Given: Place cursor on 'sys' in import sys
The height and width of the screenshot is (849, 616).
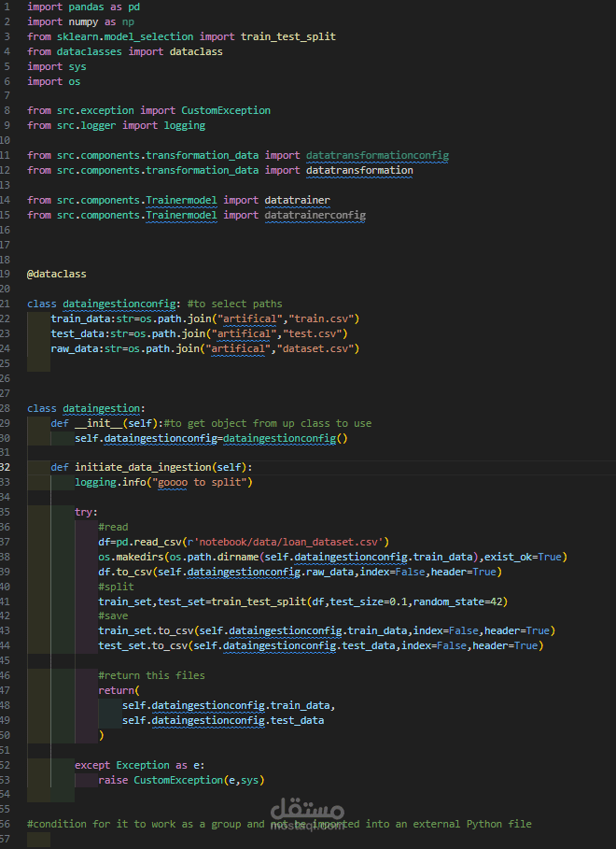Looking at the screenshot, I should [77, 66].
